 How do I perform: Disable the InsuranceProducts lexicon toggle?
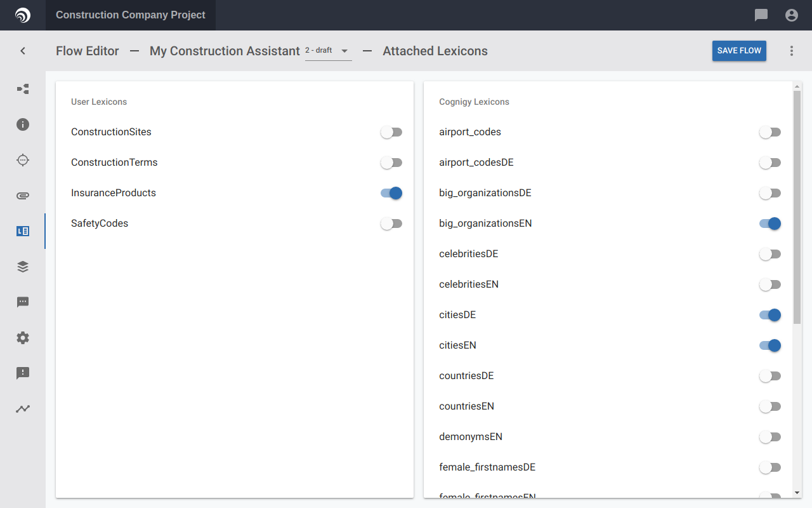(x=391, y=193)
